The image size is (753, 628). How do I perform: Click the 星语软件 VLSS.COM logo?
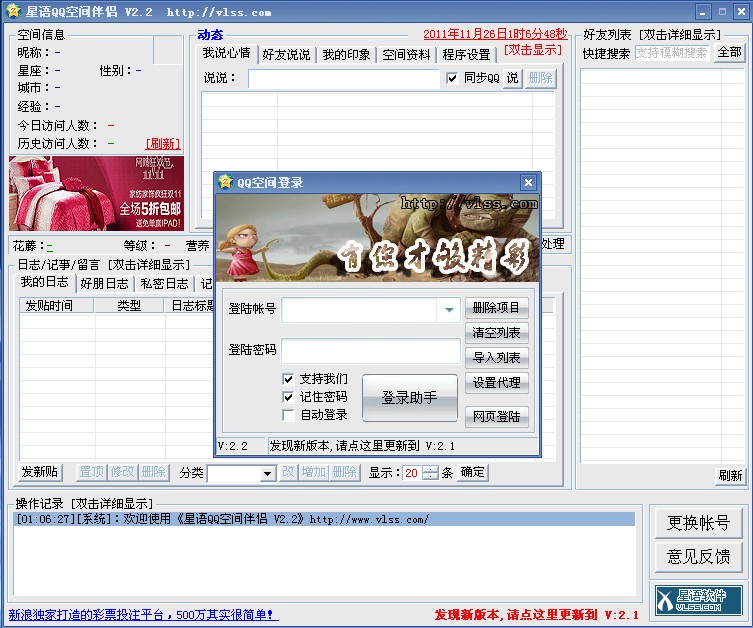(x=698, y=600)
